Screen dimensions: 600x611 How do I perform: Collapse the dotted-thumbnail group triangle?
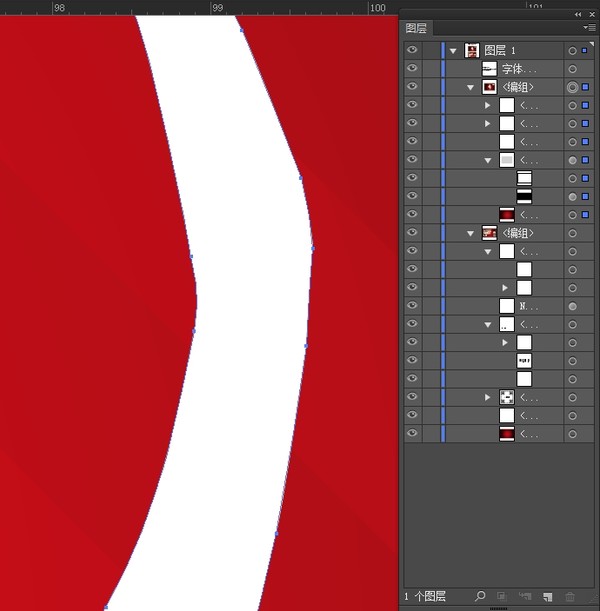(x=488, y=325)
